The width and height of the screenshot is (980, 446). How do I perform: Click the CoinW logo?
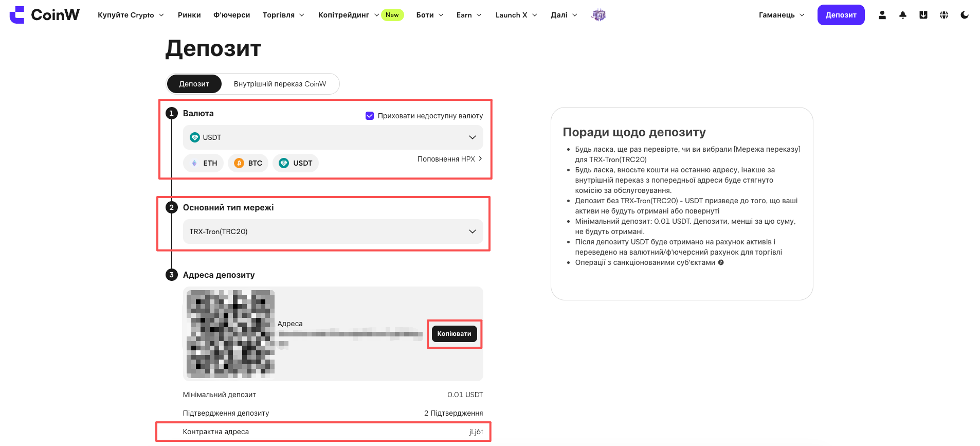point(45,15)
